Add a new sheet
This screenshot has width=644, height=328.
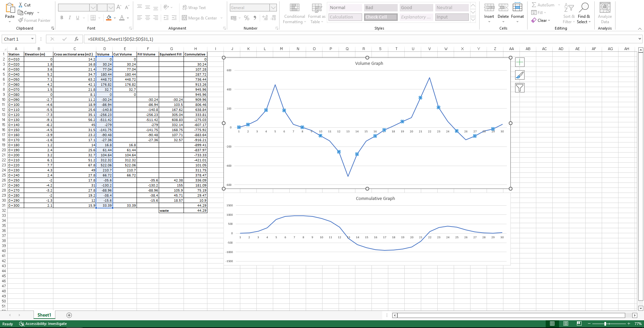tap(69, 315)
